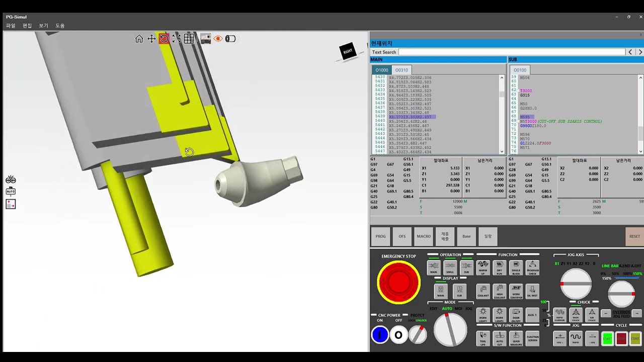Screen dimensions: 644x362
Task: Click the RESET button
Action: pyautogui.click(x=634, y=236)
